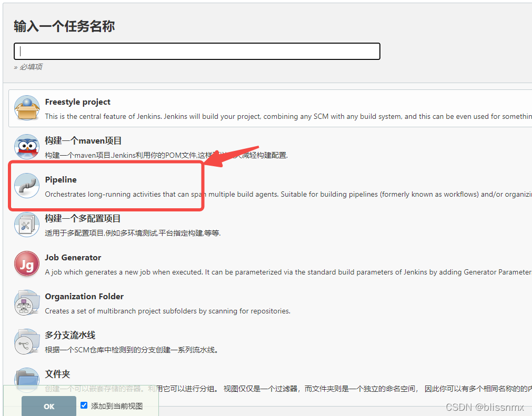Choose the Organization Folder title
This screenshot has width=532, height=416.
click(x=84, y=296)
